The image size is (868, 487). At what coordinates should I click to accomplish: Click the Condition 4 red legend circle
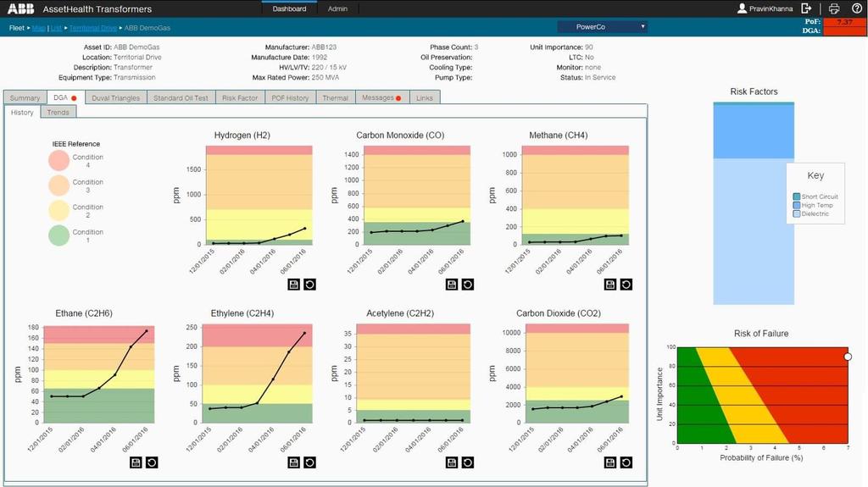pyautogui.click(x=58, y=160)
